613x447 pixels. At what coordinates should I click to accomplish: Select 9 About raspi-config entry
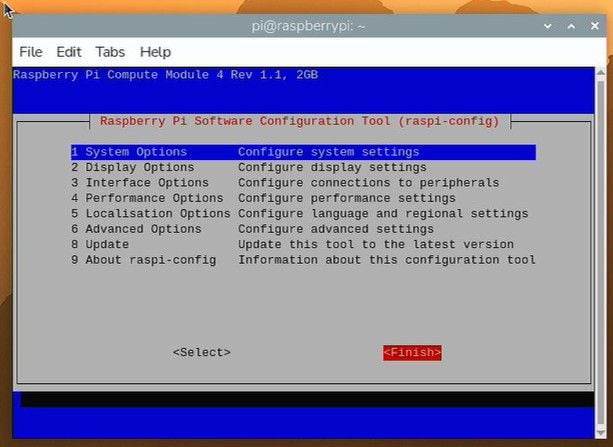(x=303, y=260)
